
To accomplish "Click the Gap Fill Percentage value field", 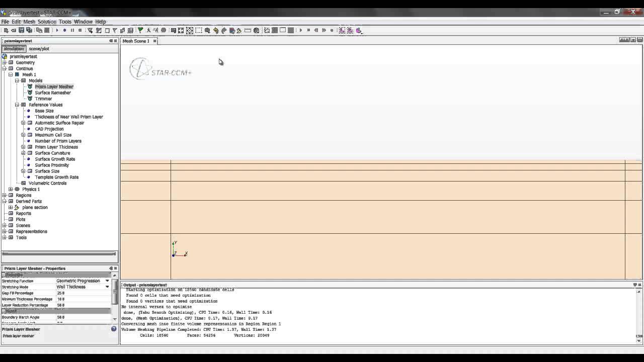I will coord(83,293).
